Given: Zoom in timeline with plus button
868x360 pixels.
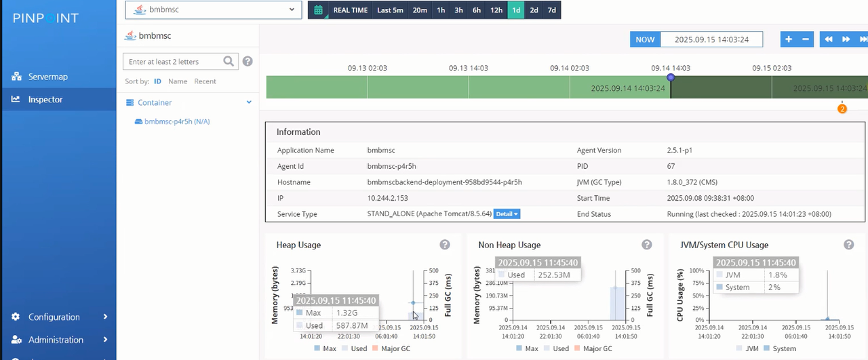Looking at the screenshot, I should (789, 39).
